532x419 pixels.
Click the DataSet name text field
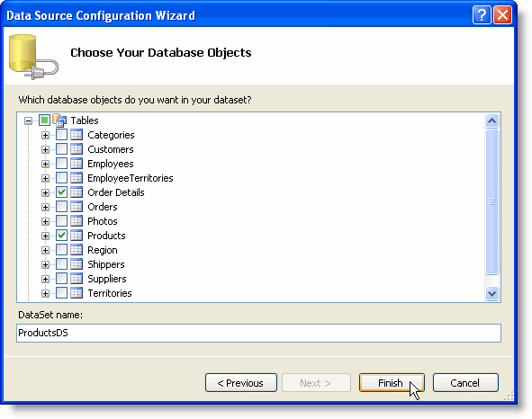pos(258,333)
